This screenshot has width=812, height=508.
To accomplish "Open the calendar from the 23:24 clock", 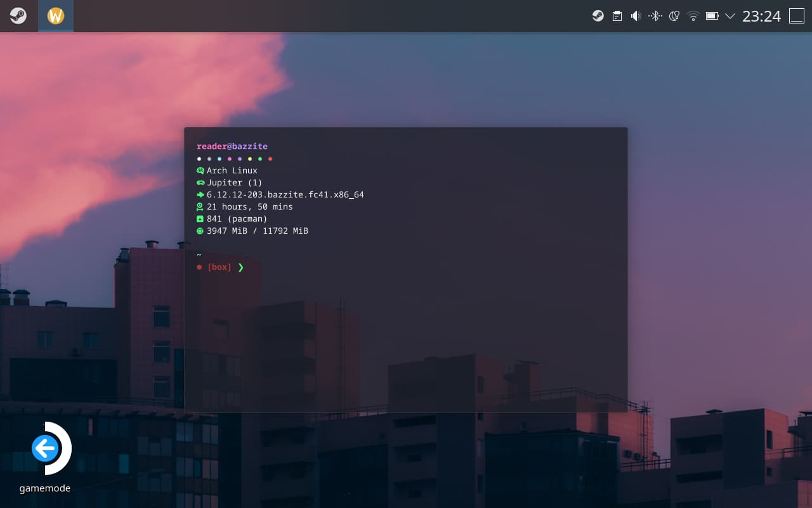I will [761, 16].
